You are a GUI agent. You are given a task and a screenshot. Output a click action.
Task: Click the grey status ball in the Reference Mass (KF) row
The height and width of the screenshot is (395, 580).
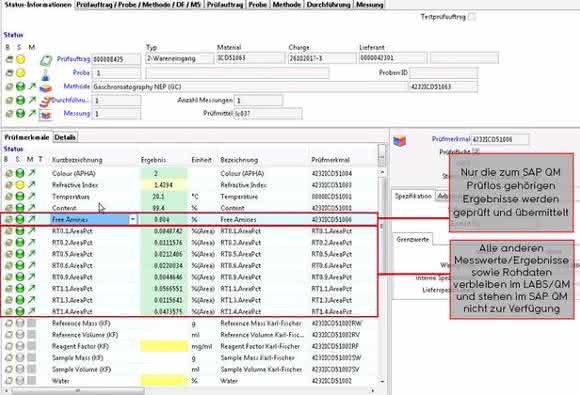point(20,323)
